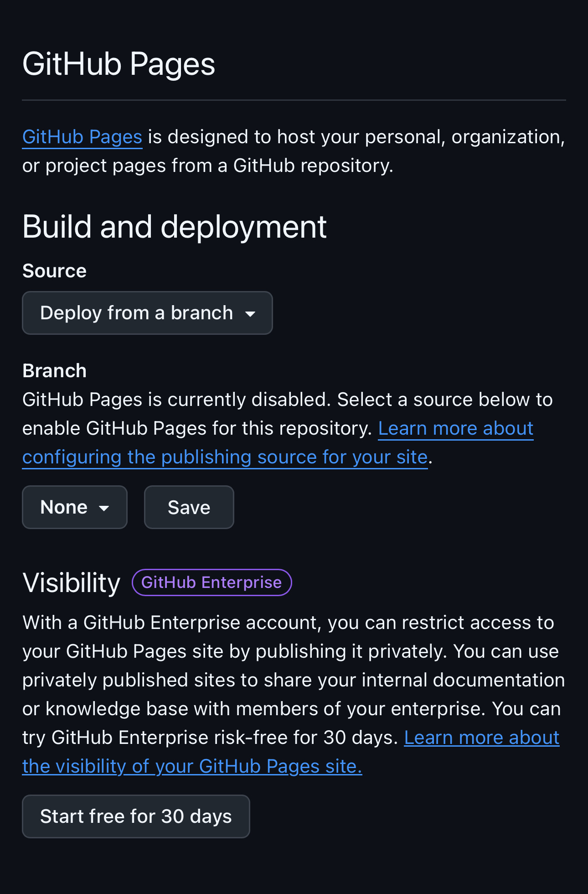Click the caret arrow beside Deploy from a branch

[250, 314]
